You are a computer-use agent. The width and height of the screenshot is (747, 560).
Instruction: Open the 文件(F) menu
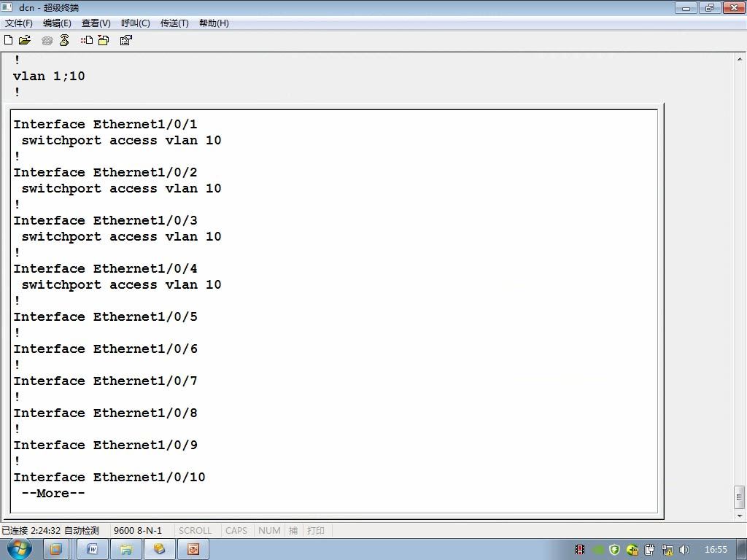point(18,23)
